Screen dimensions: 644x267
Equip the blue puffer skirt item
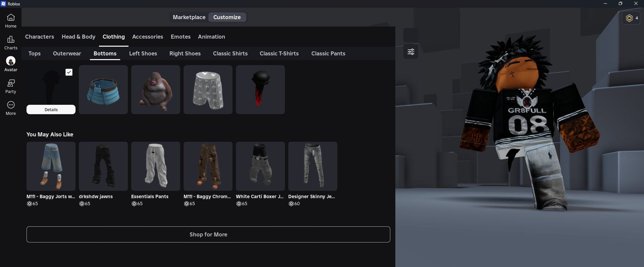click(x=103, y=90)
